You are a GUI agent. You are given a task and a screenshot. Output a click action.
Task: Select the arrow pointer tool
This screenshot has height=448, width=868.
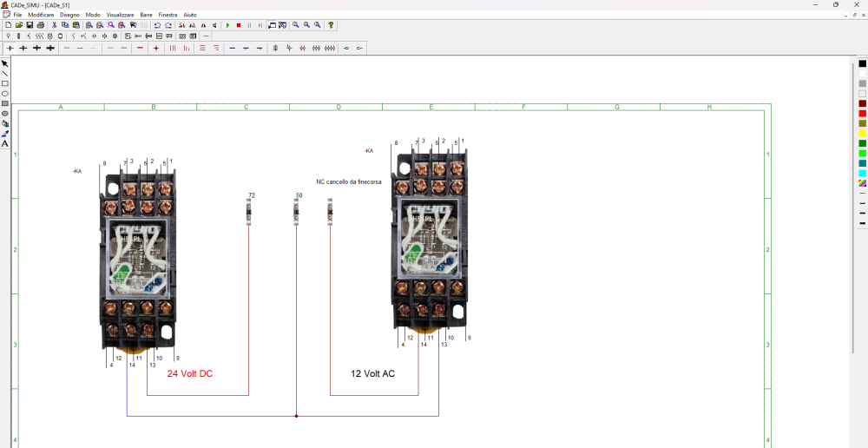[x=5, y=64]
